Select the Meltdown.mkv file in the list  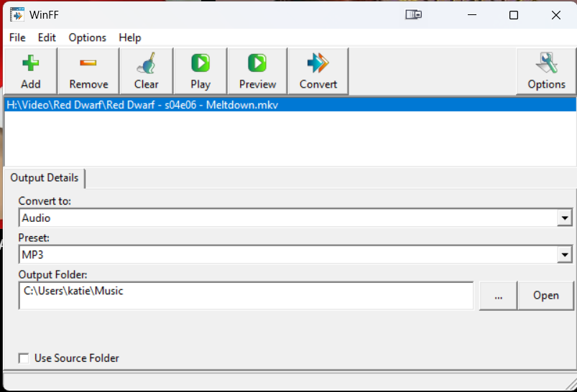pos(142,105)
